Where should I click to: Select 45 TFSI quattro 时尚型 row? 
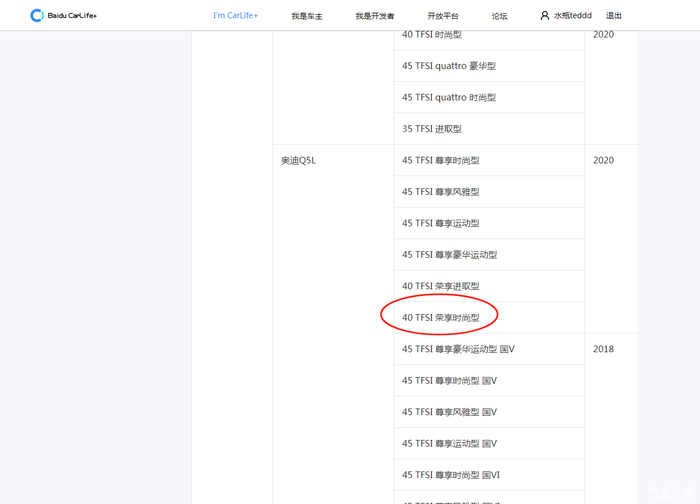pyautogui.click(x=449, y=97)
